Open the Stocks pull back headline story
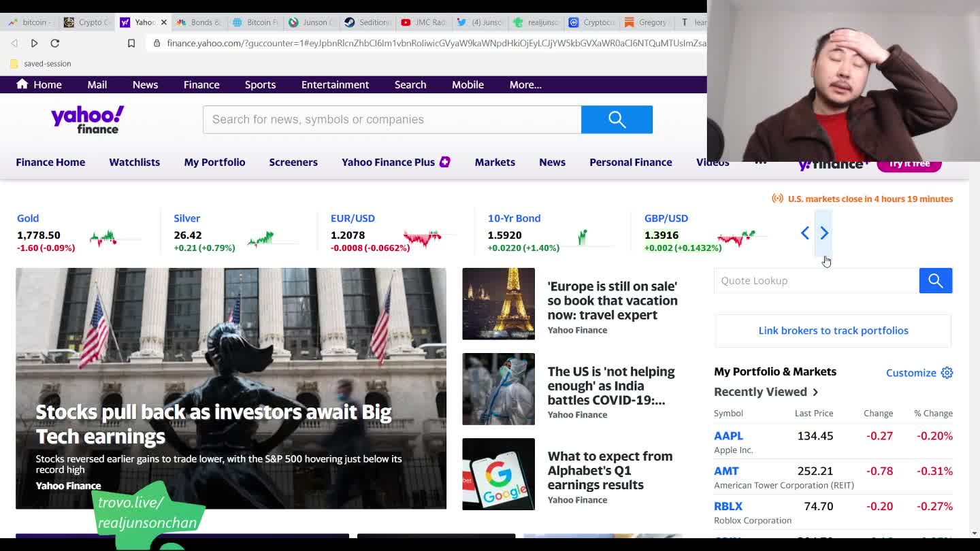980x551 pixels. [x=213, y=424]
